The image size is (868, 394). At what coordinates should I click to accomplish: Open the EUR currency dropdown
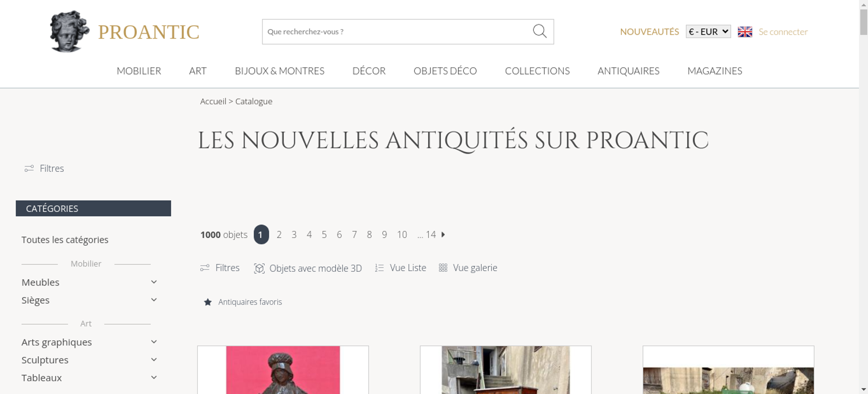click(708, 32)
